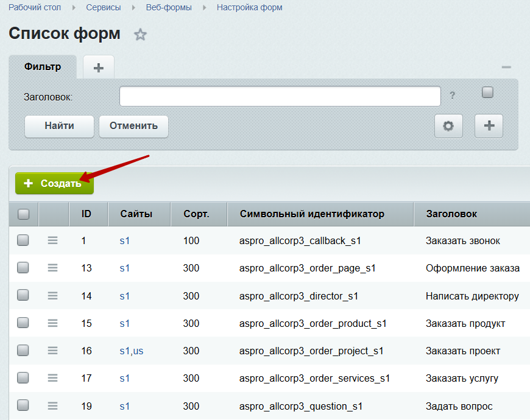Open row actions menu for form ID 1
Image resolution: width=530 pixels, height=420 pixels.
(53, 240)
